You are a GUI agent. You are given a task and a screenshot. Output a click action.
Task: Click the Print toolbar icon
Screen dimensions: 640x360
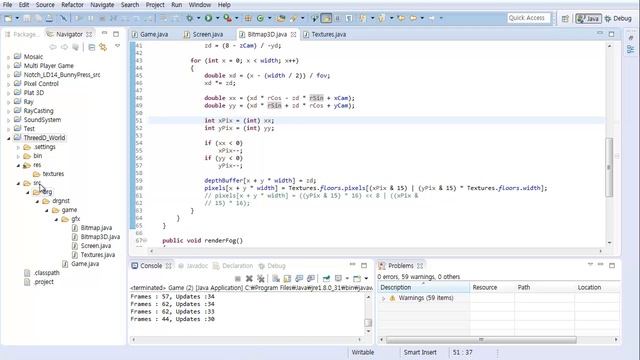[49, 18]
